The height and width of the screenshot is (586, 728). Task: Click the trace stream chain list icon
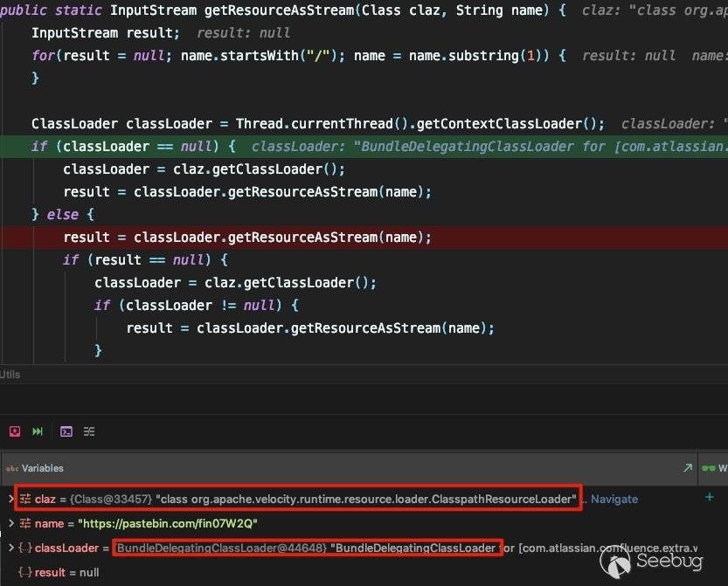[89, 432]
